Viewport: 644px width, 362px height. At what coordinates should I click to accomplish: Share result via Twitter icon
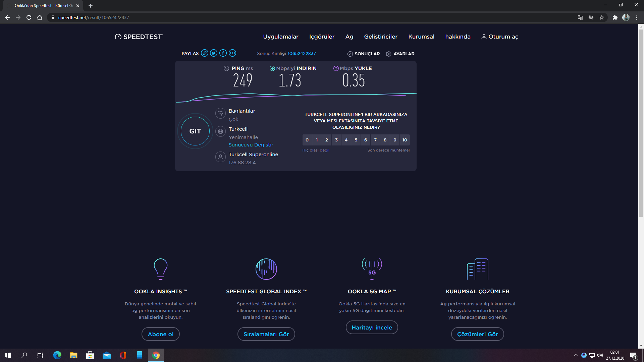pos(214,53)
